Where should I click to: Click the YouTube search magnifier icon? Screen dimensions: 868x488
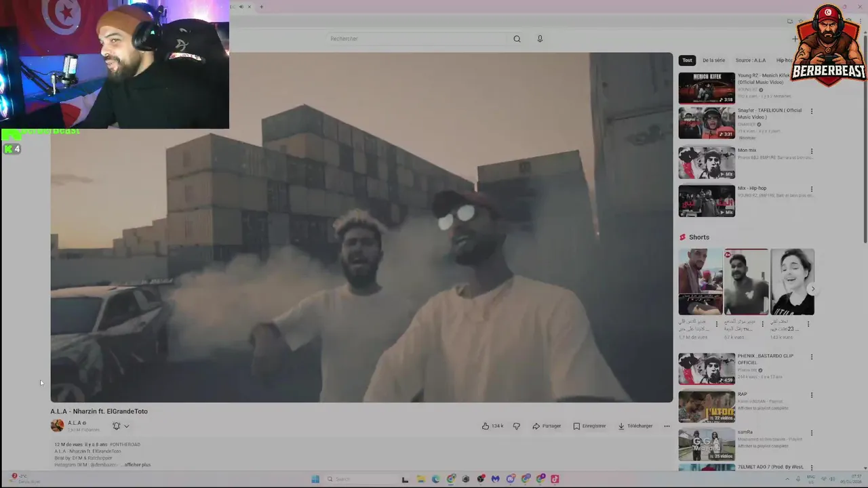517,39
